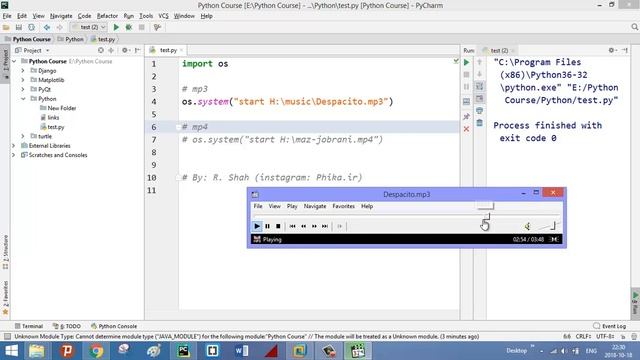Viewport: 640px width, 360px height.
Task: Toggle the Pin Tab icon in Run panel
Action: [x=467, y=117]
